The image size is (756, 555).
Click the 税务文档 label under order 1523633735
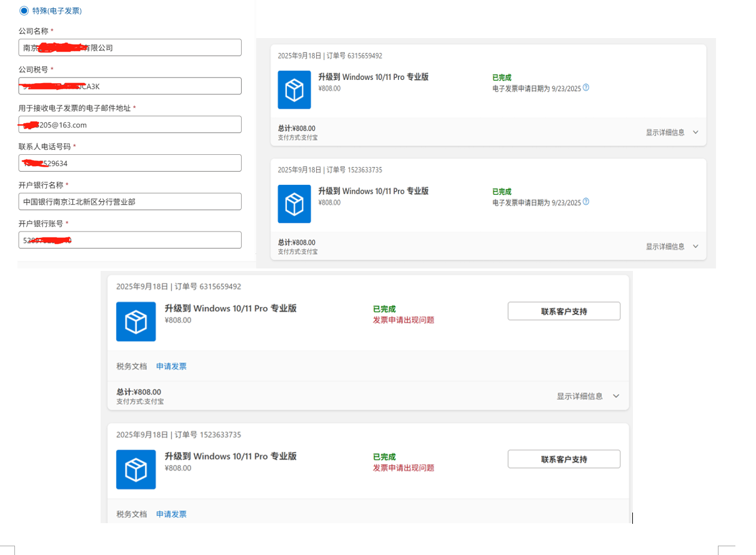(131, 514)
